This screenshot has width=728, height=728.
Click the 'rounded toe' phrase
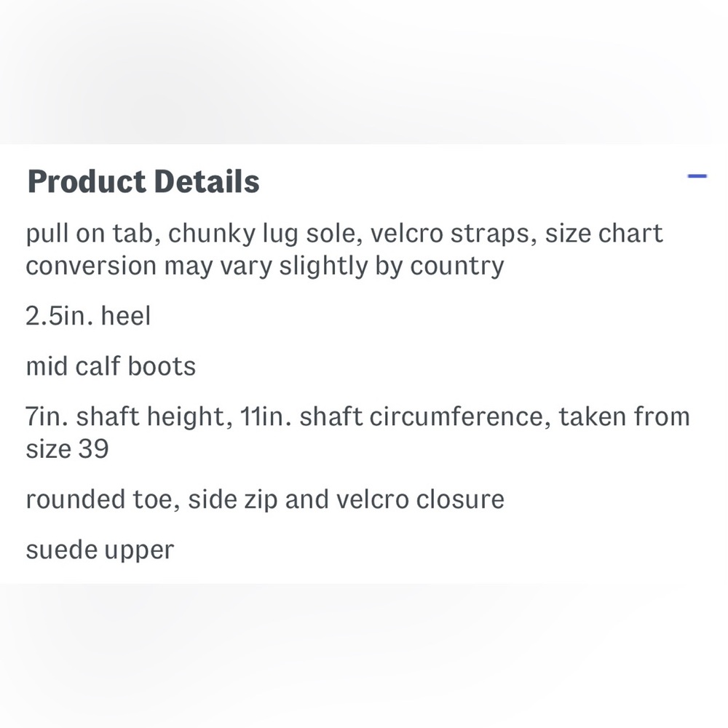pos(99,499)
